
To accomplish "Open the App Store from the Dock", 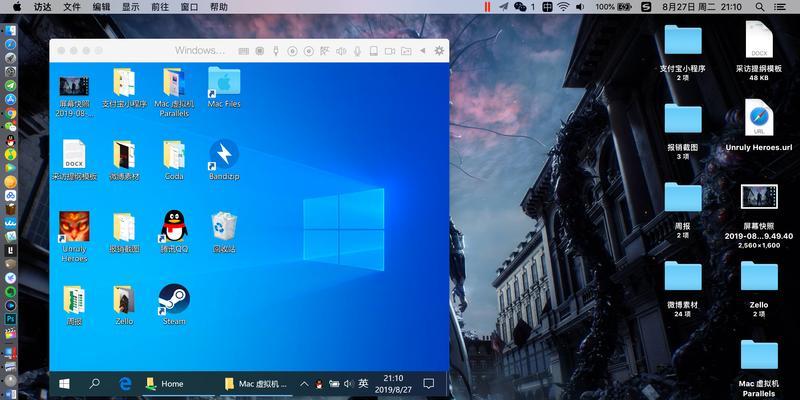I will [10, 99].
